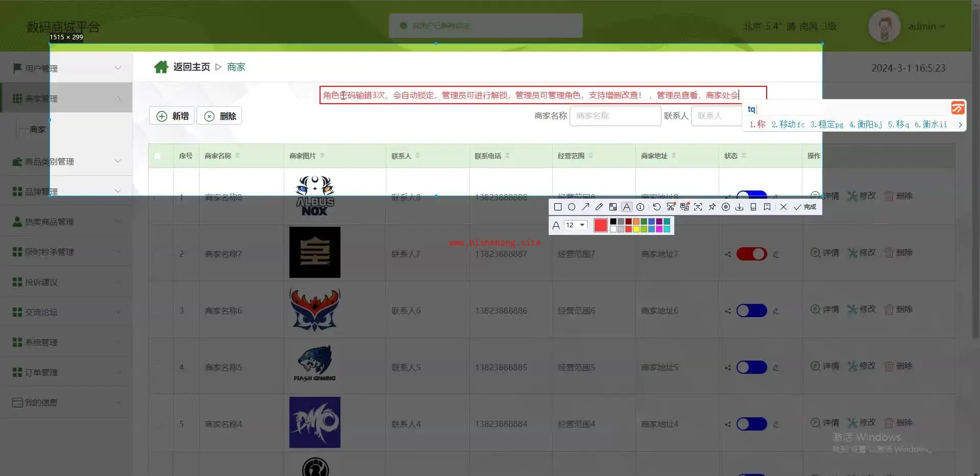Save screenshot with download icon

click(739, 207)
